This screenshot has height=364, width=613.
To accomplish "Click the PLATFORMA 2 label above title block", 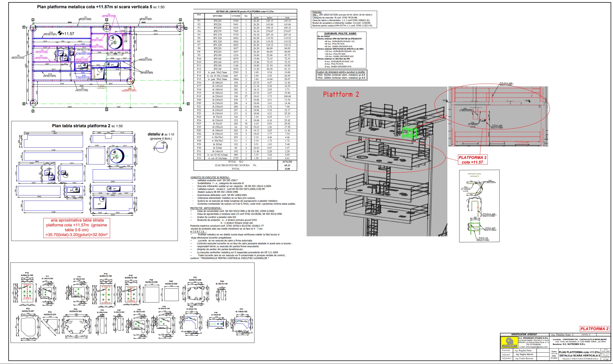I will [594, 329].
